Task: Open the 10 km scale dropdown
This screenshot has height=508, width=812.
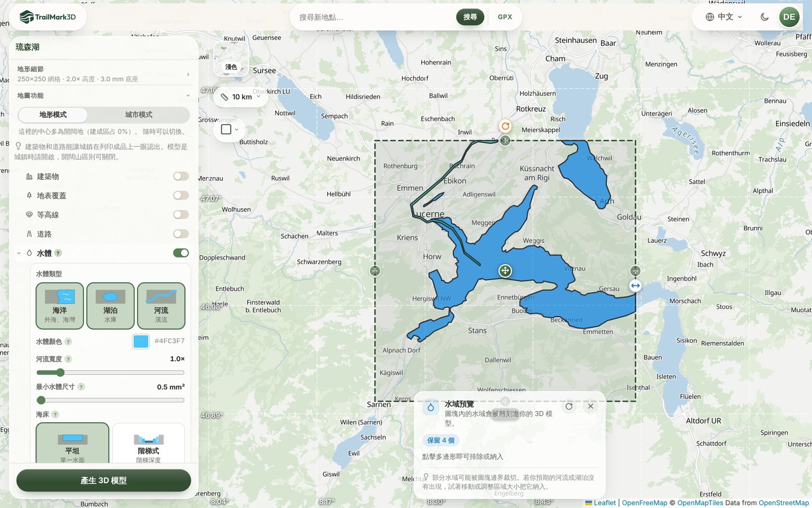Action: pos(241,97)
